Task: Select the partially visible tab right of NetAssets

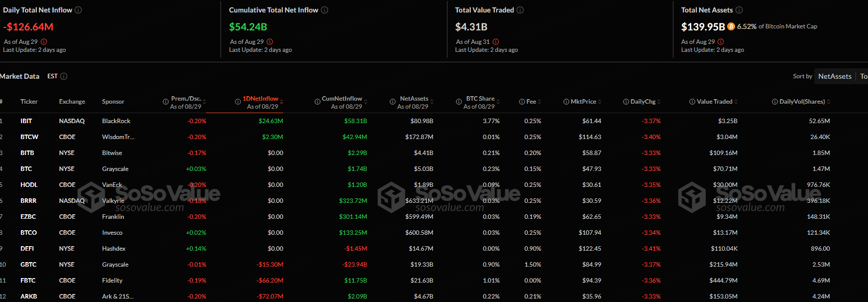Action: point(864,76)
